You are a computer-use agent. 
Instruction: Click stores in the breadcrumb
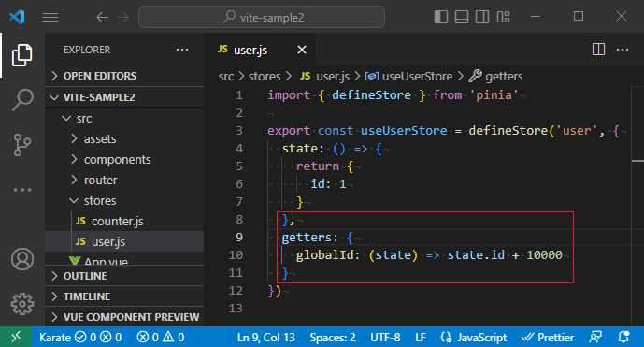[x=265, y=76]
